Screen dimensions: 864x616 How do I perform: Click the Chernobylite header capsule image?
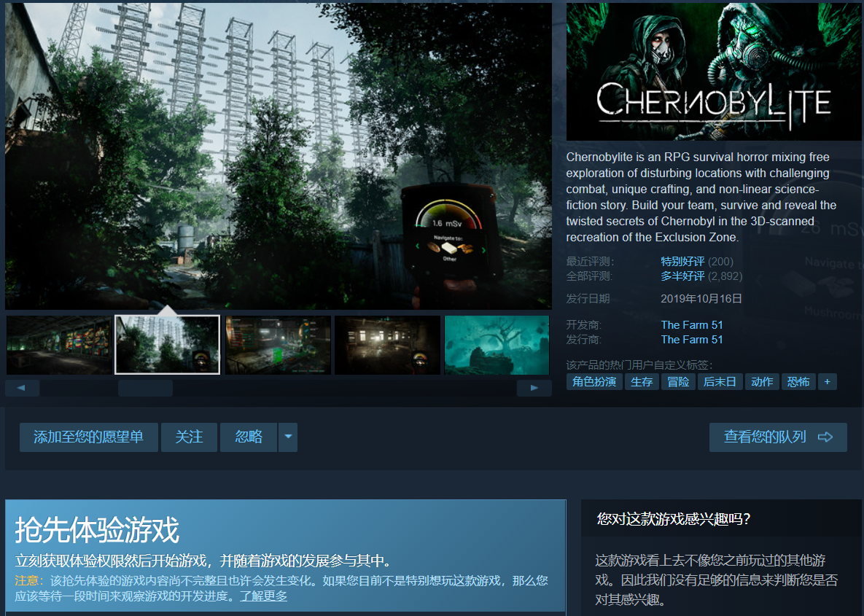tap(714, 71)
